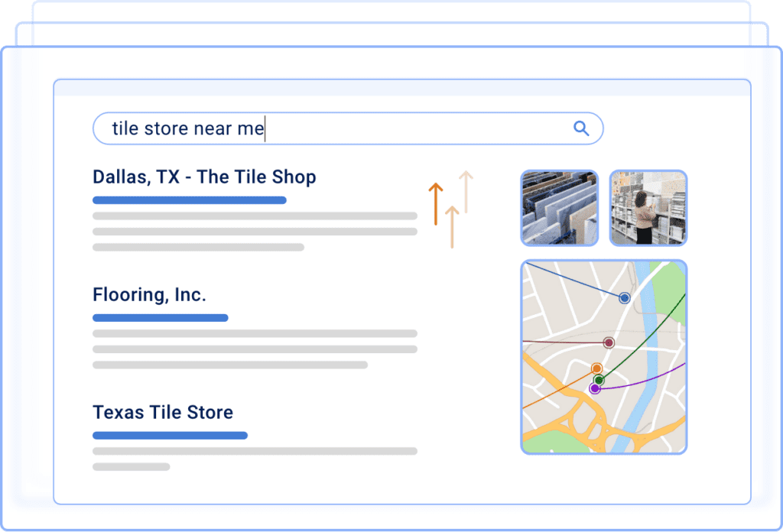The image size is (783, 532).
Task: Select the purple map pin
Action: [594, 388]
